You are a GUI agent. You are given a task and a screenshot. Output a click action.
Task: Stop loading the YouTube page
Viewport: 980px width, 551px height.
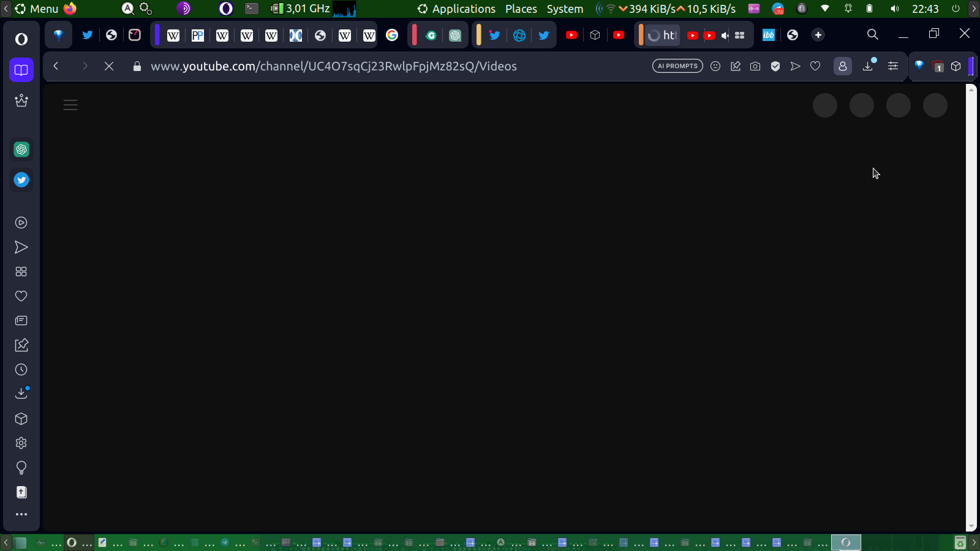pos(109,66)
